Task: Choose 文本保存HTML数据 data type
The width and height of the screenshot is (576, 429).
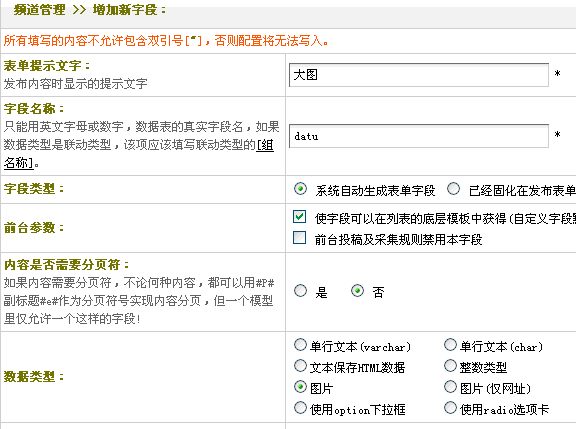Action: pos(300,365)
